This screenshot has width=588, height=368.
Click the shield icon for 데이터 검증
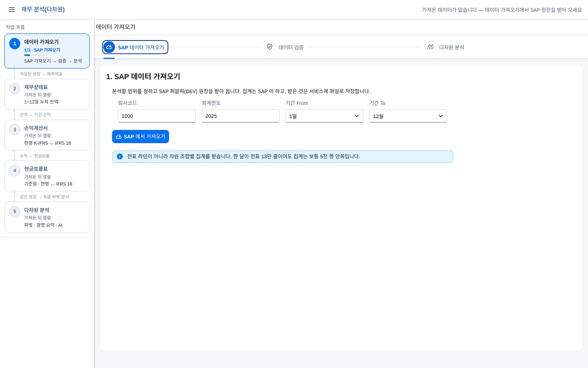269,47
